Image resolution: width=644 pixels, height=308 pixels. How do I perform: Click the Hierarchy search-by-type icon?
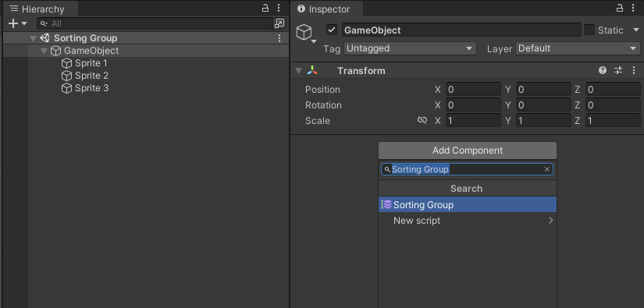279,23
